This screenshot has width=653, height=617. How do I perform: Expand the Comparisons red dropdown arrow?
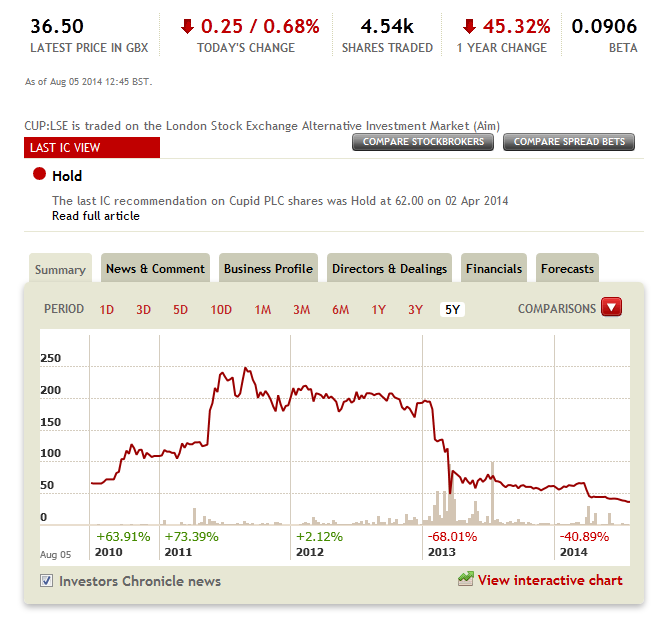(611, 308)
